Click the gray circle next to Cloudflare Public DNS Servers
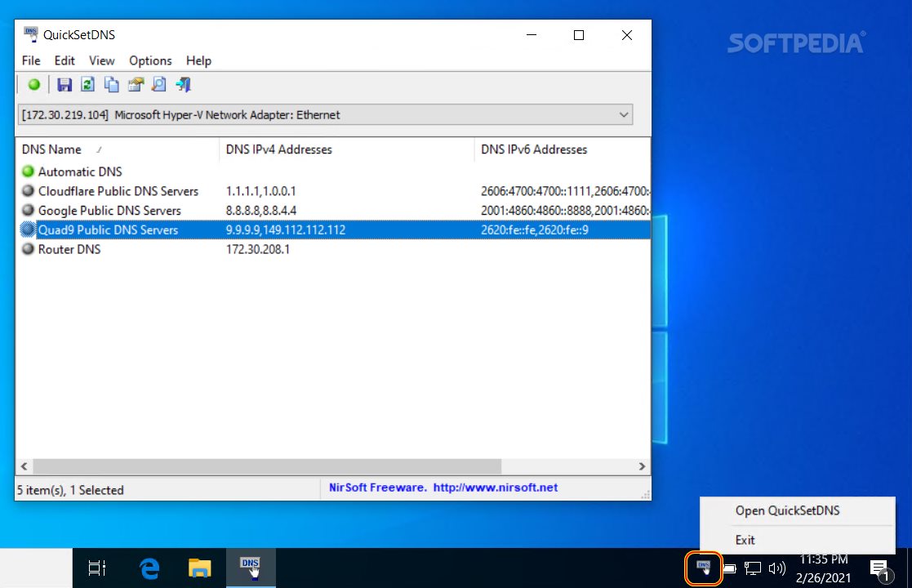The width and height of the screenshot is (912, 588). tap(28, 191)
